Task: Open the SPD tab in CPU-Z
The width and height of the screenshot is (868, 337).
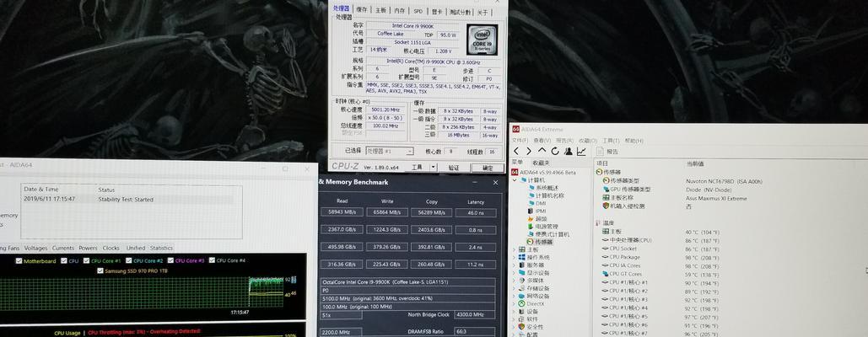Action: (418, 11)
